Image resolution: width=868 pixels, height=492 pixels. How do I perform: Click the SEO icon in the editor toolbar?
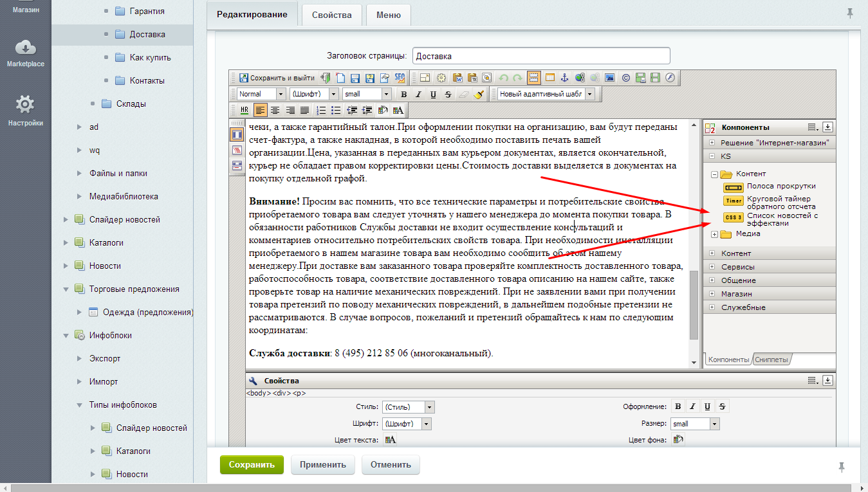(x=400, y=78)
